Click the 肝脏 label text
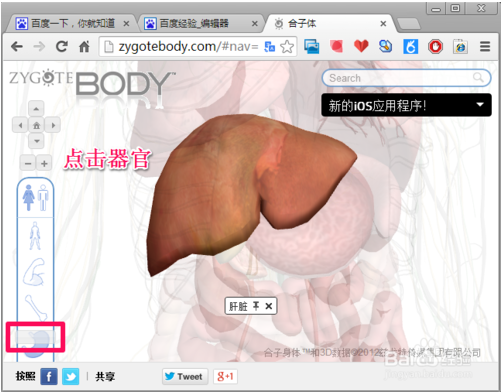This screenshot has height=392, width=501. [238, 306]
